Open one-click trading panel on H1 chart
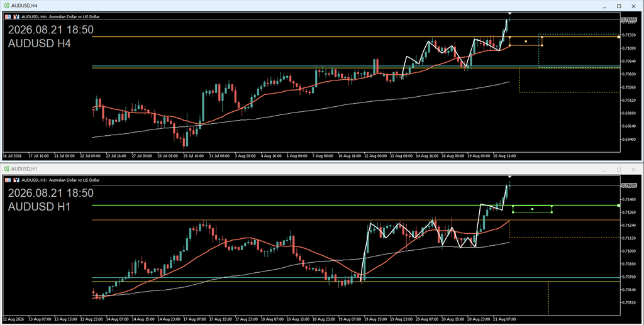Image resolution: width=644 pixels, height=325 pixels. pyautogui.click(x=8, y=180)
